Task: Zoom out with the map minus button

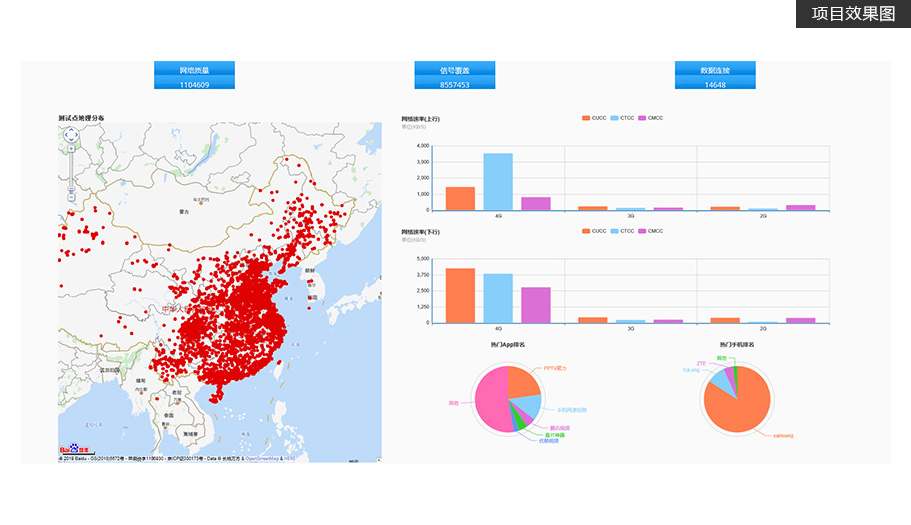Action: click(71, 198)
